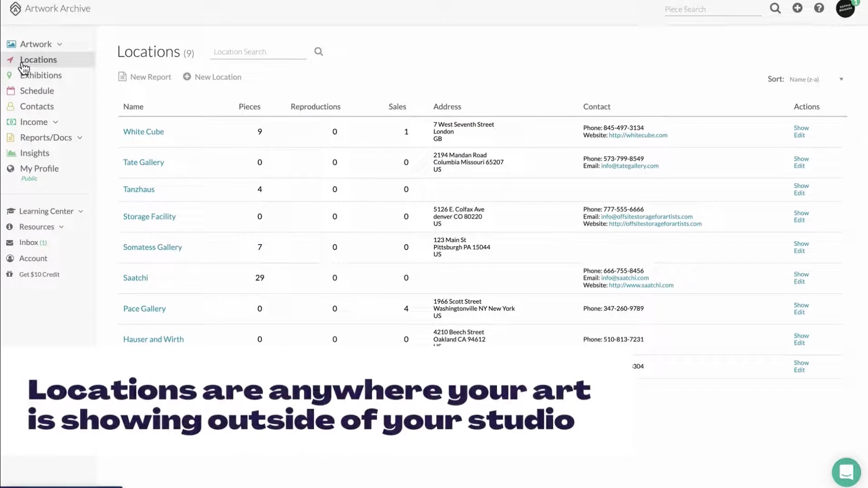
Task: Click the New Location button label
Action: tap(218, 77)
